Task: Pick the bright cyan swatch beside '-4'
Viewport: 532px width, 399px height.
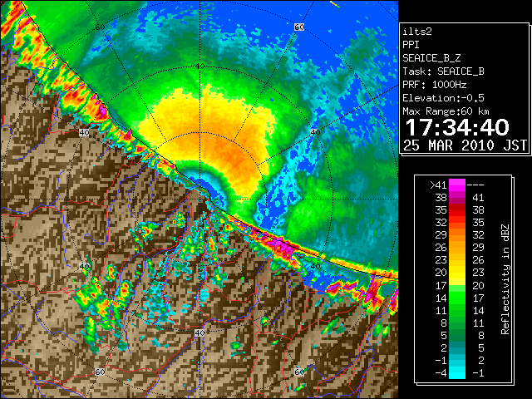Action: (x=457, y=373)
